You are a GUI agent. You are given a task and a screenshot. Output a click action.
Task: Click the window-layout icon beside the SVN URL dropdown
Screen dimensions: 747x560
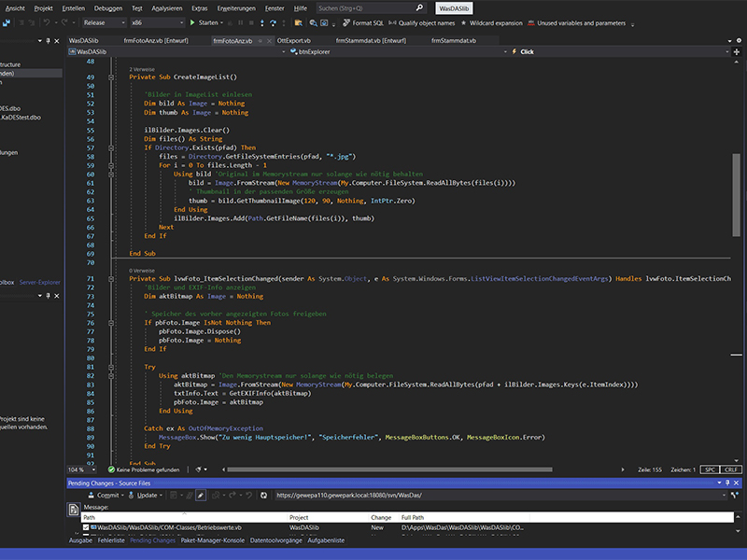click(x=735, y=496)
